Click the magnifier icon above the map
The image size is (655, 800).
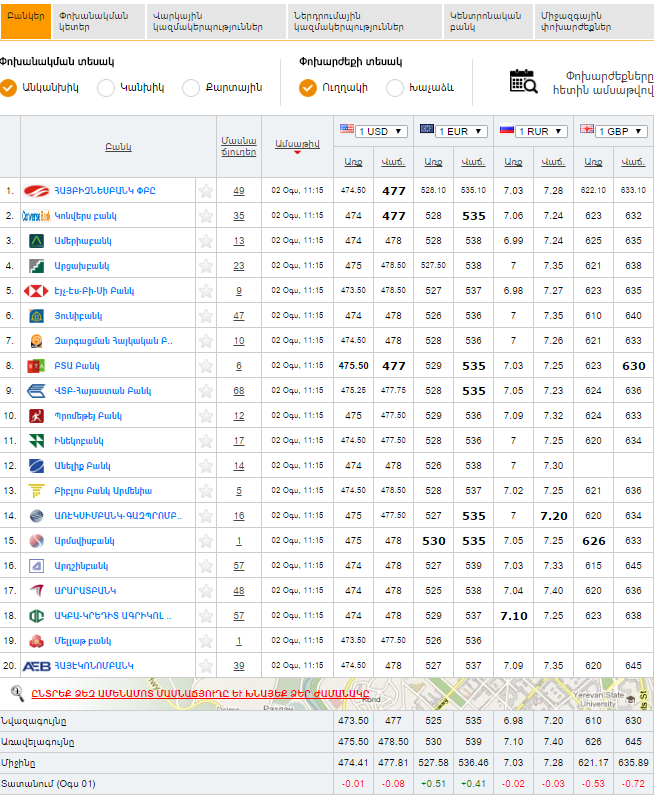(x=17, y=692)
